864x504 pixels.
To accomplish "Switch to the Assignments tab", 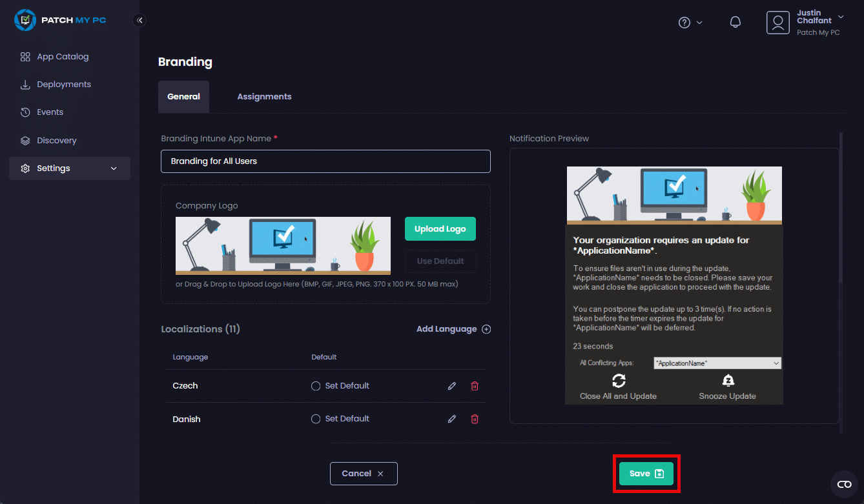I will [264, 97].
